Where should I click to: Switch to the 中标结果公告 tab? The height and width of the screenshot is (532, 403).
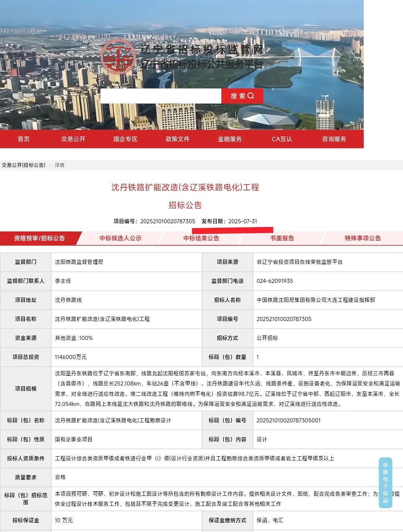pos(201,238)
